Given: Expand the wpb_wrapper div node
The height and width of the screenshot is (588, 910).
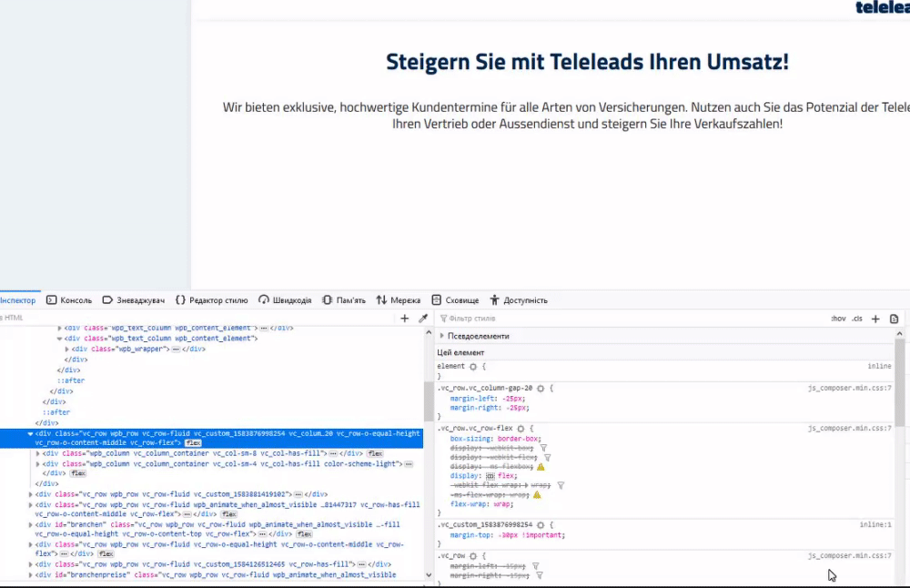Looking at the screenshot, I should [66, 349].
